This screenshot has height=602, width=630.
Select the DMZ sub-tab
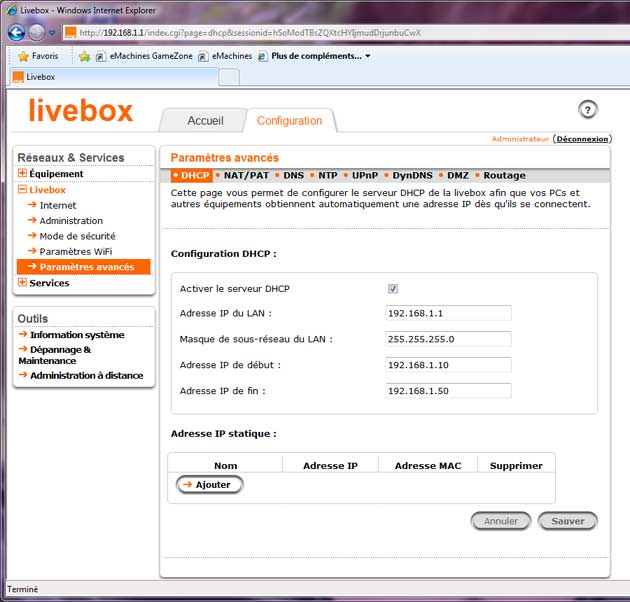click(458, 176)
